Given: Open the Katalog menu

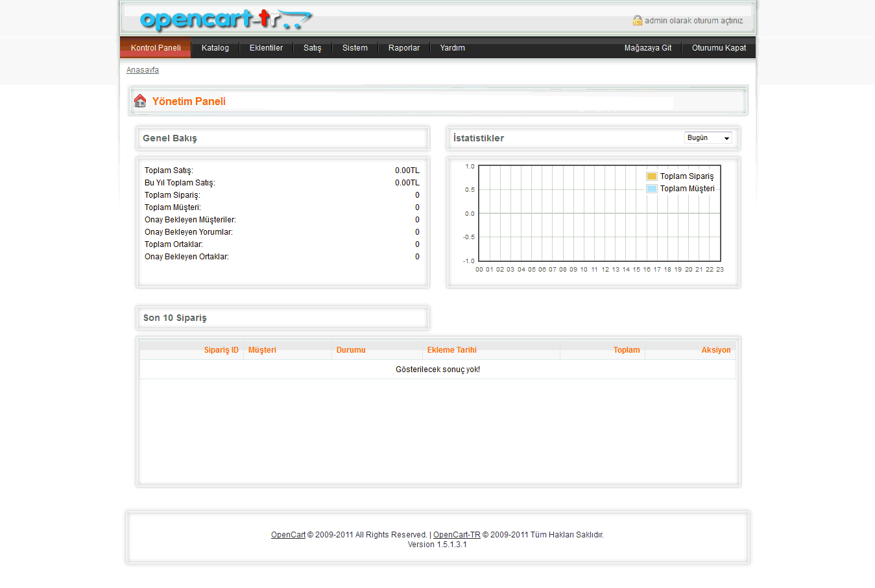Looking at the screenshot, I should tap(215, 48).
